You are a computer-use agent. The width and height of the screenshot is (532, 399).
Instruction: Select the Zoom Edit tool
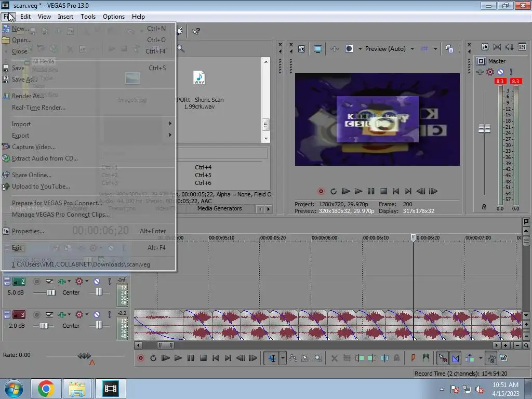click(x=317, y=358)
